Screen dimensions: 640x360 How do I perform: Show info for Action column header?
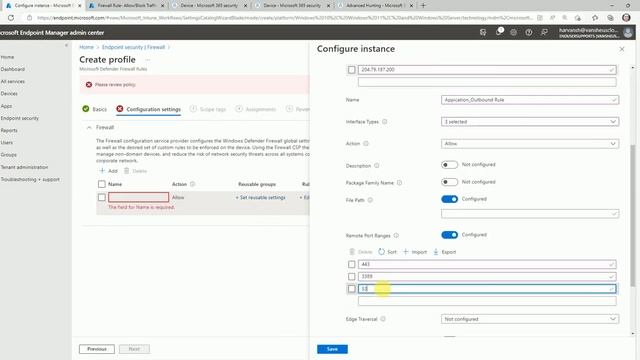click(193, 184)
